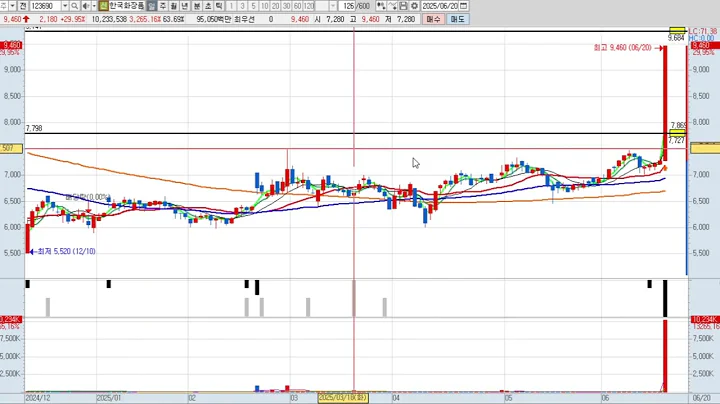Select the 10 interval button
This screenshot has height=404, width=720.
264,6
